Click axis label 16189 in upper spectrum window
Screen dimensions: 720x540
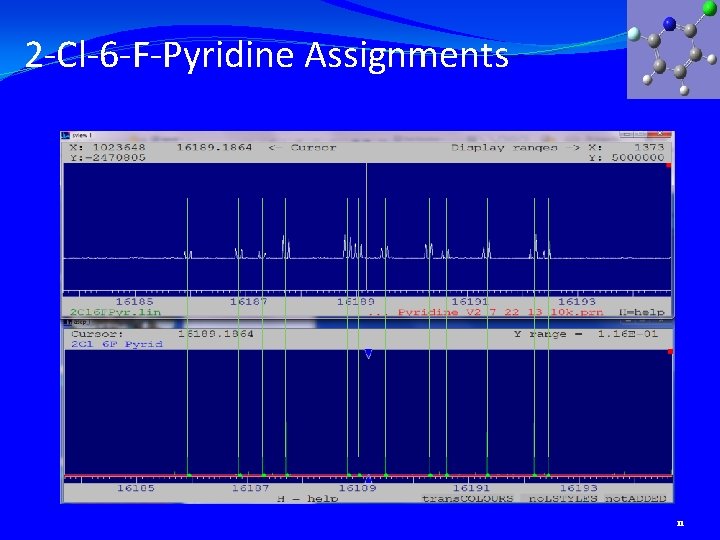click(x=356, y=302)
